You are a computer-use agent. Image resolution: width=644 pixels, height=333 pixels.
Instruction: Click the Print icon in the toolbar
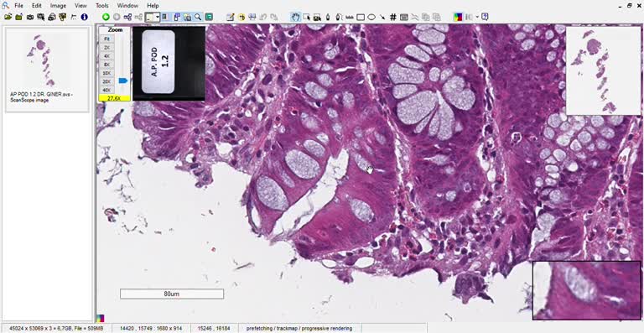52,17
